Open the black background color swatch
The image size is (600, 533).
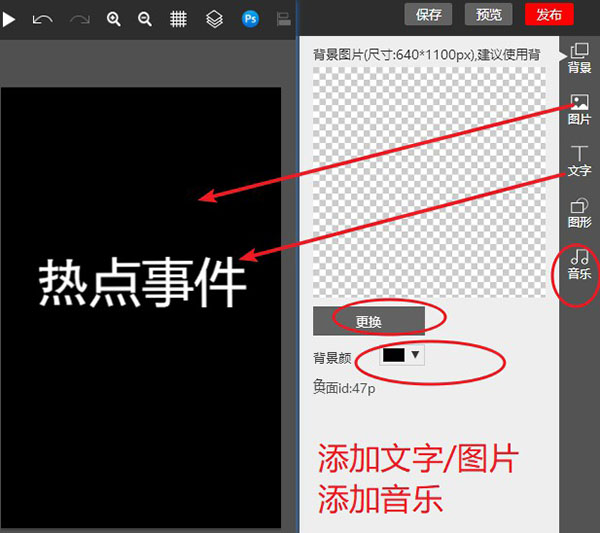394,355
